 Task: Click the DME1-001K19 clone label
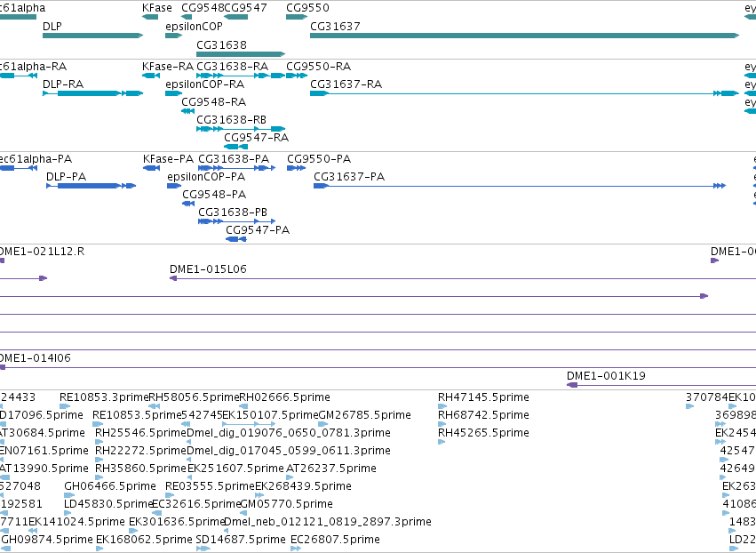[x=606, y=376]
